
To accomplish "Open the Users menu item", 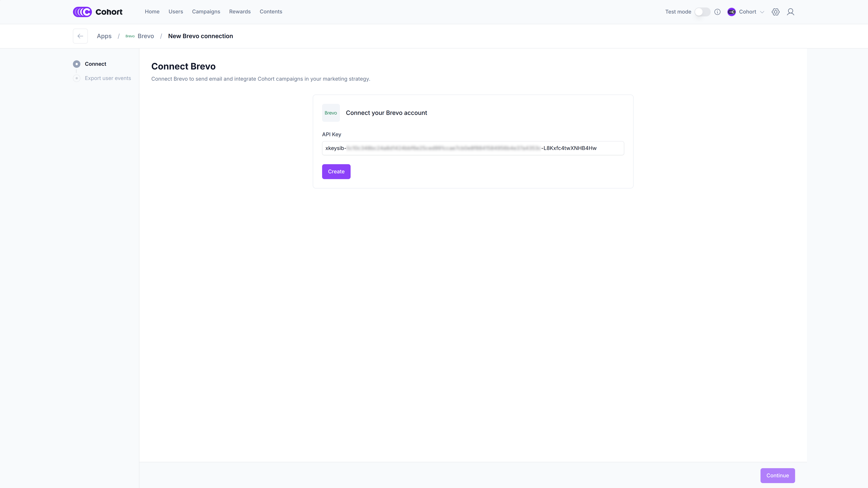I will 176,12.
